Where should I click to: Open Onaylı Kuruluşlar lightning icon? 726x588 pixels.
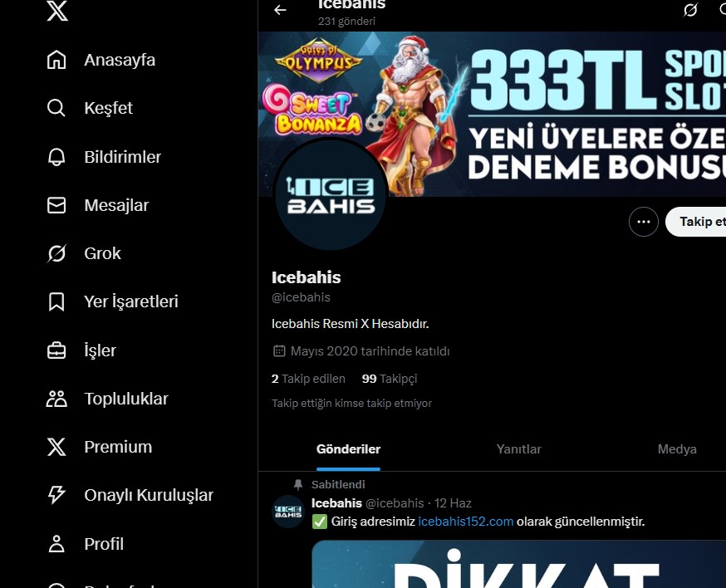(x=56, y=495)
